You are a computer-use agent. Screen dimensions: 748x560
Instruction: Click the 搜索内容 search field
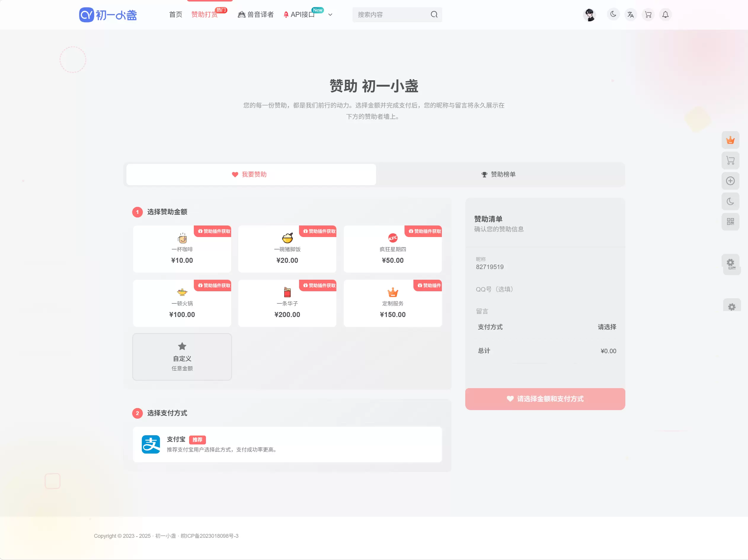point(392,15)
